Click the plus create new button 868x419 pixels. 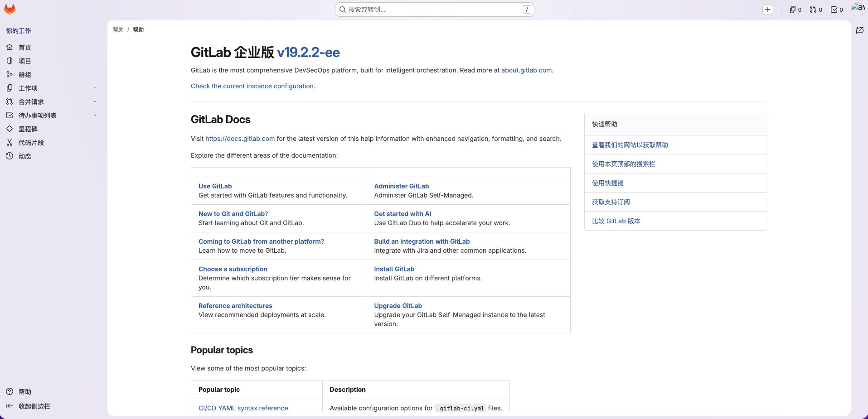tap(768, 10)
